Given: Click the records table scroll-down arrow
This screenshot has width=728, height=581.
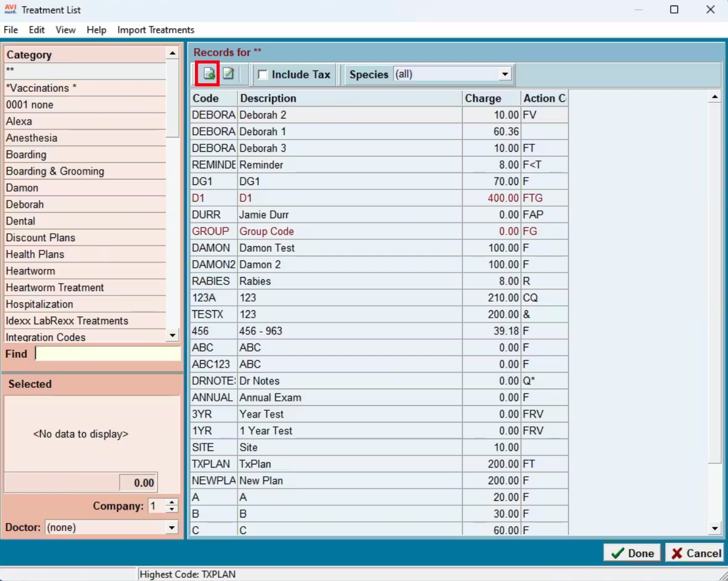Looking at the screenshot, I should [x=714, y=528].
